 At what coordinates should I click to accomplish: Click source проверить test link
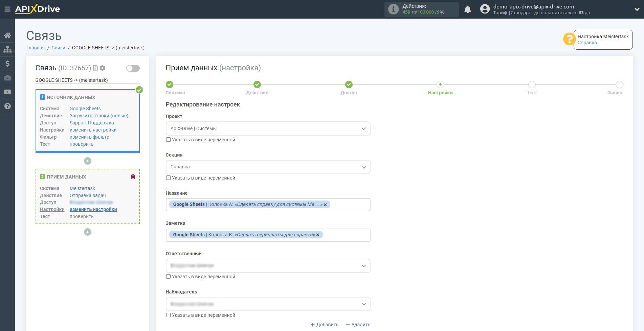pyautogui.click(x=82, y=144)
